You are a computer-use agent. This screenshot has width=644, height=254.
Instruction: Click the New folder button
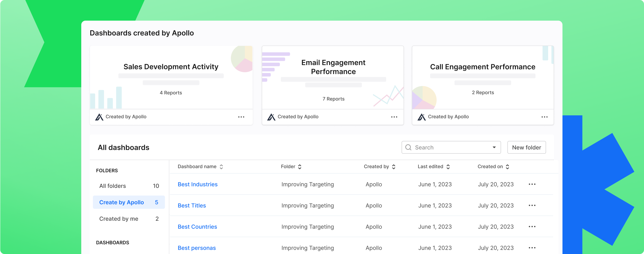pyautogui.click(x=526, y=147)
